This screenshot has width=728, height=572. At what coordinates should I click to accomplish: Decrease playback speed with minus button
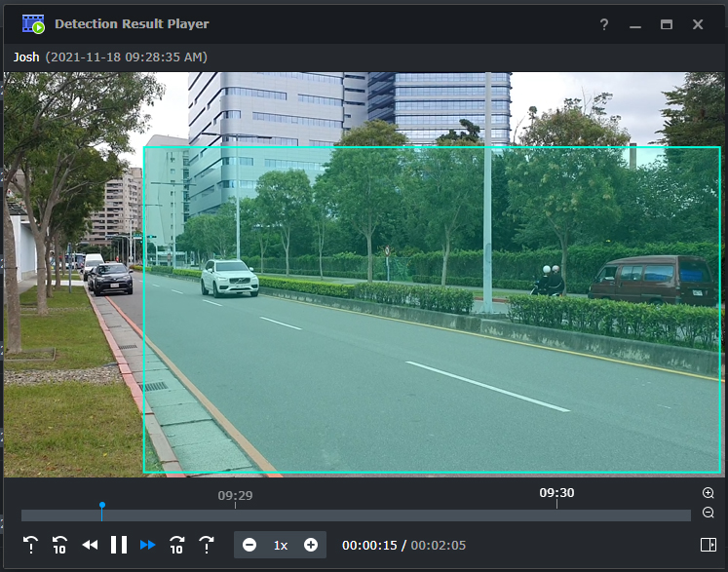pos(249,545)
